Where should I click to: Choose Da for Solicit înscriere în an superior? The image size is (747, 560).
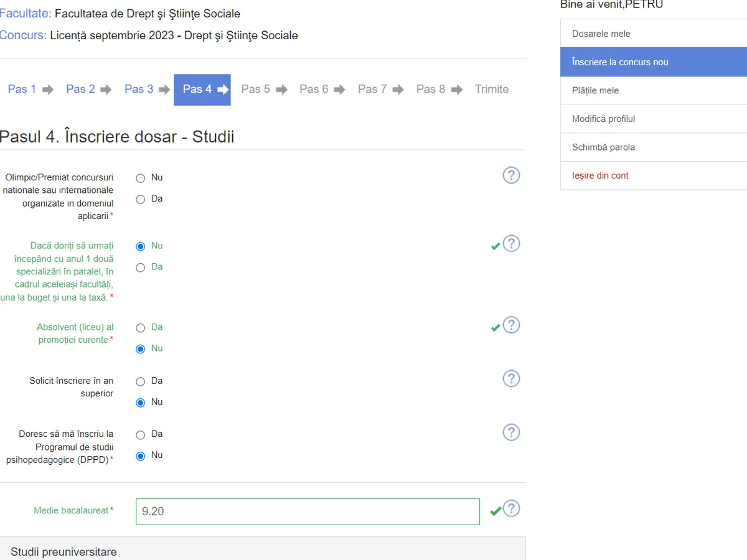(141, 381)
